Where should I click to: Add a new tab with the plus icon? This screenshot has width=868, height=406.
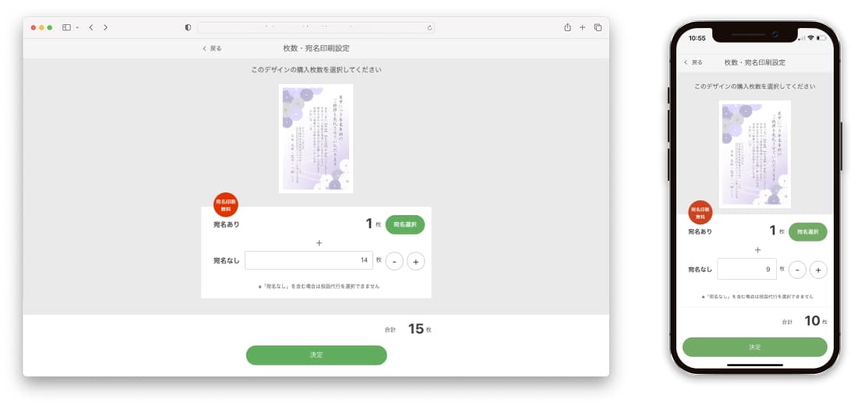coord(582,27)
